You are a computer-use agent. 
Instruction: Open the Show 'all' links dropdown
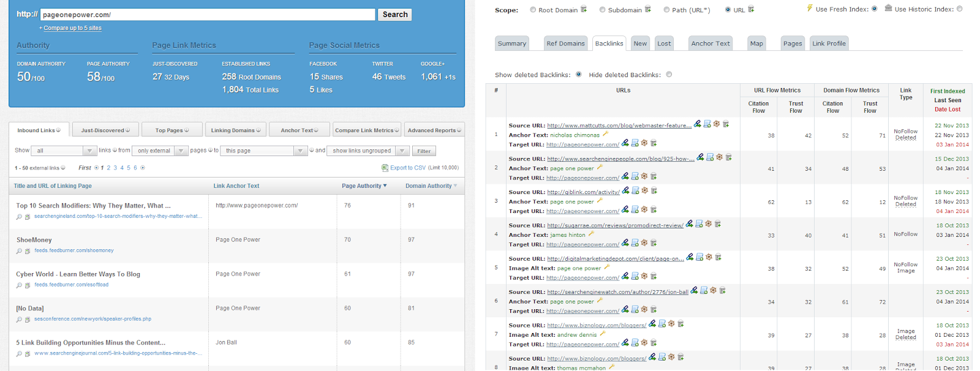tap(64, 151)
